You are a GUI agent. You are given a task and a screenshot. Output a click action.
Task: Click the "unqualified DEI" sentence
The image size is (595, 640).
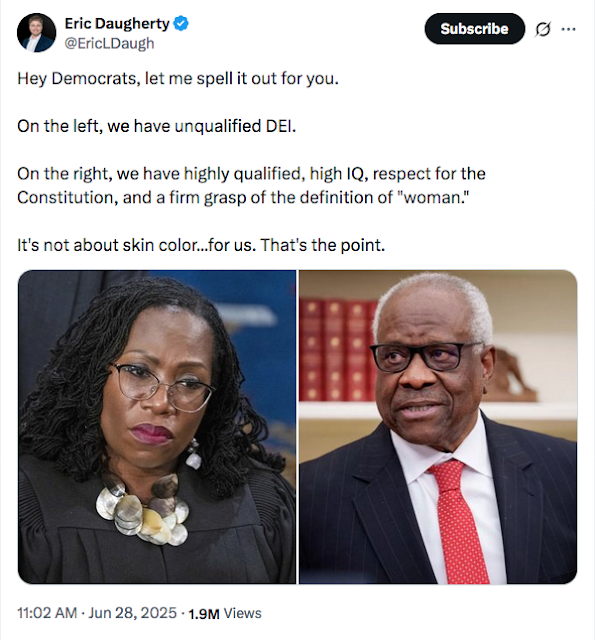[x=156, y=126]
